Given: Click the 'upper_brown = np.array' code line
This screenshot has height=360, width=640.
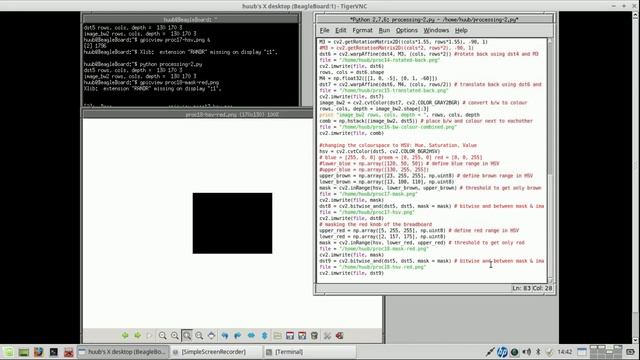Looking at the screenshot, I should click(426, 176).
